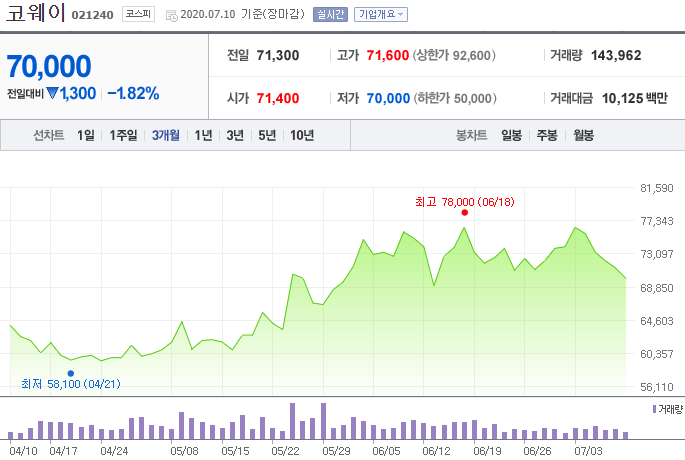Click the current price 70,000

click(x=49, y=66)
